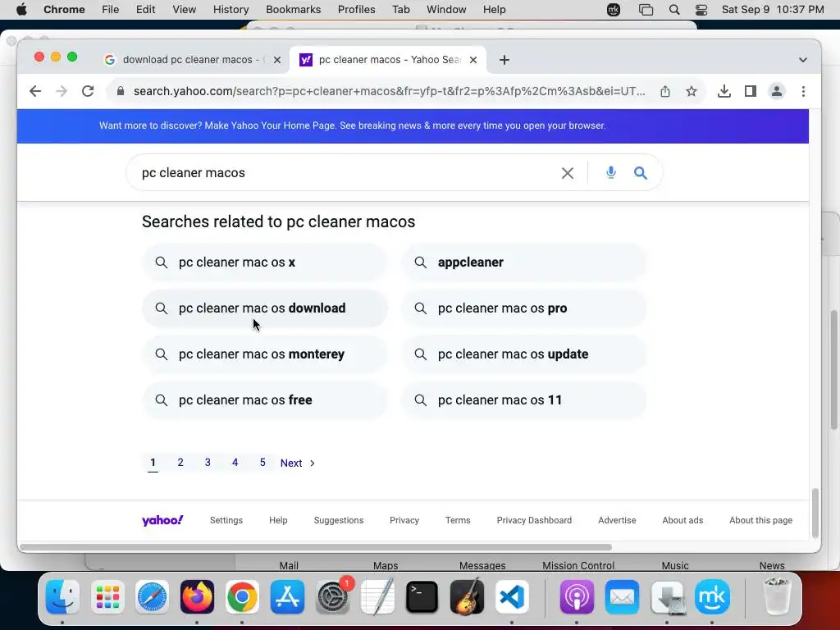Click the Next results link
The height and width of the screenshot is (630, 840).
298,463
